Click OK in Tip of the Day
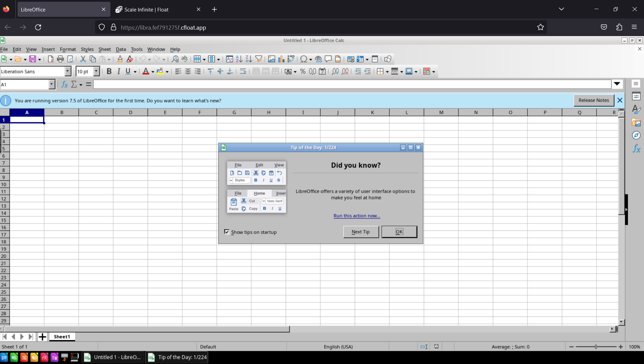The width and height of the screenshot is (644, 364). pos(399,232)
